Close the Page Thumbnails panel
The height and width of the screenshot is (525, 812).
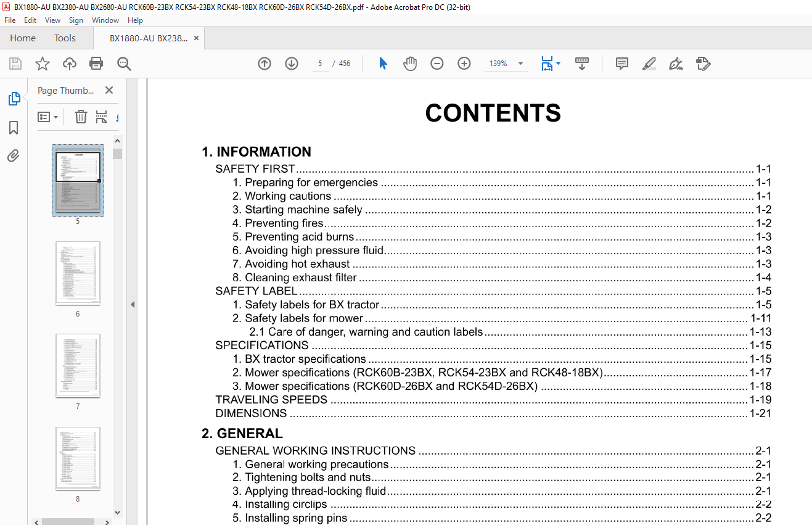[x=109, y=90]
